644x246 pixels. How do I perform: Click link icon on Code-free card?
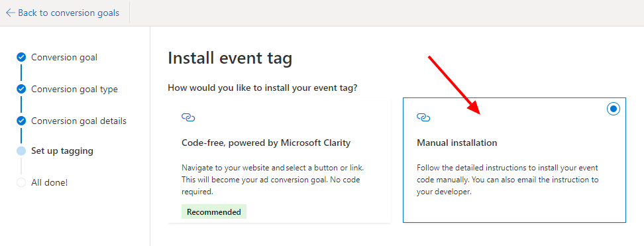coord(188,117)
